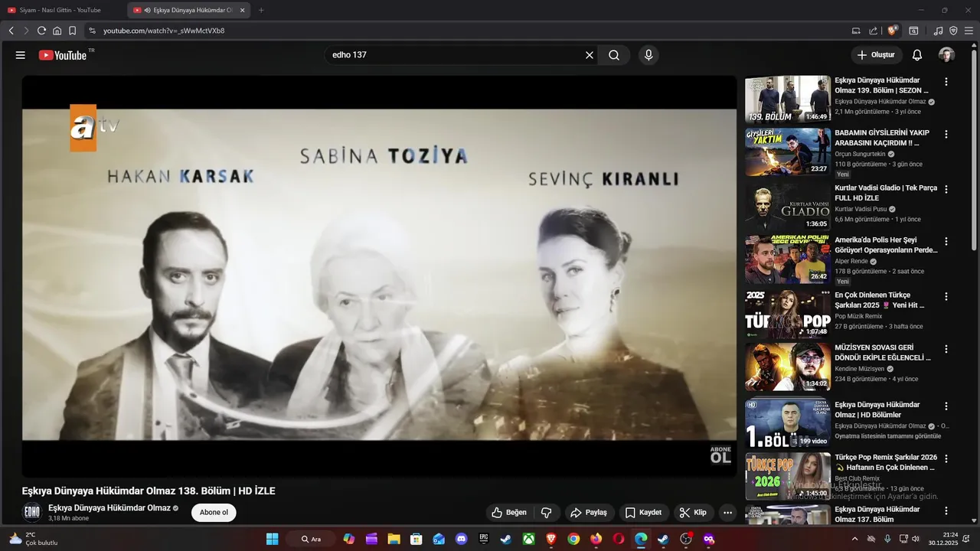Subscribe via the Abone ol button
Screen dimensions: 980x551
(214, 513)
